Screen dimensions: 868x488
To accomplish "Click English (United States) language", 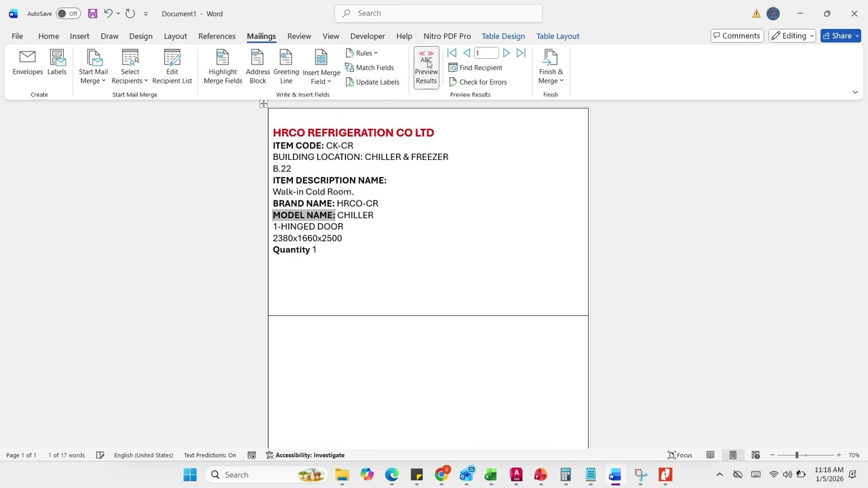I will pos(143,455).
